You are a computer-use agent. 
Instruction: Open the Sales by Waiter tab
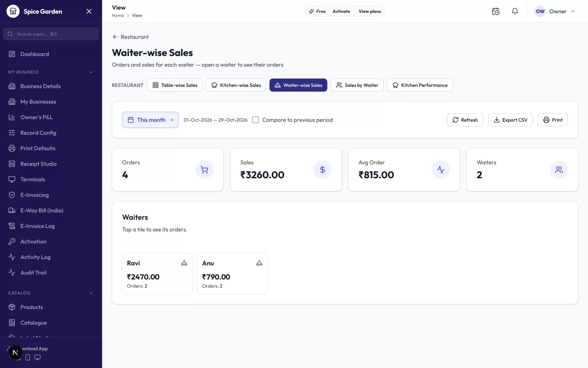click(x=357, y=85)
